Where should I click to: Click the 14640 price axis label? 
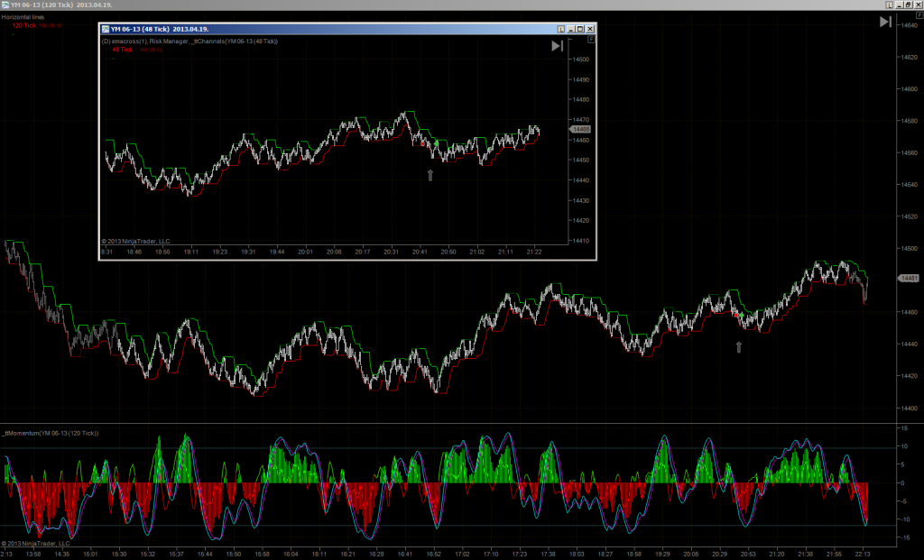909,25
